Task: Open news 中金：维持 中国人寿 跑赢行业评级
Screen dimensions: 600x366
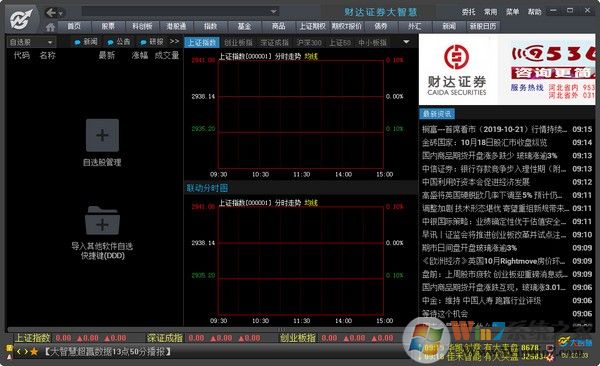Action: (481, 301)
